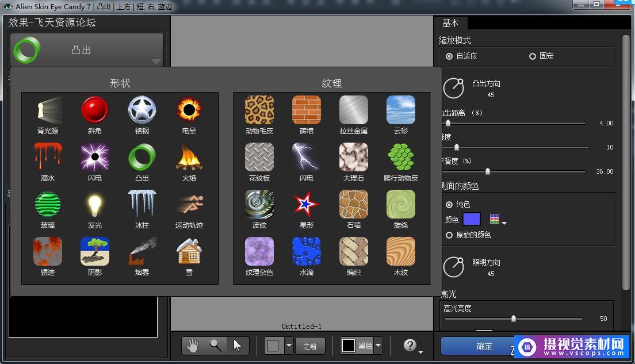Viewport: 635px width, 364px height.
Task: Apply the 冰柱 icicles effect
Action: [141, 209]
